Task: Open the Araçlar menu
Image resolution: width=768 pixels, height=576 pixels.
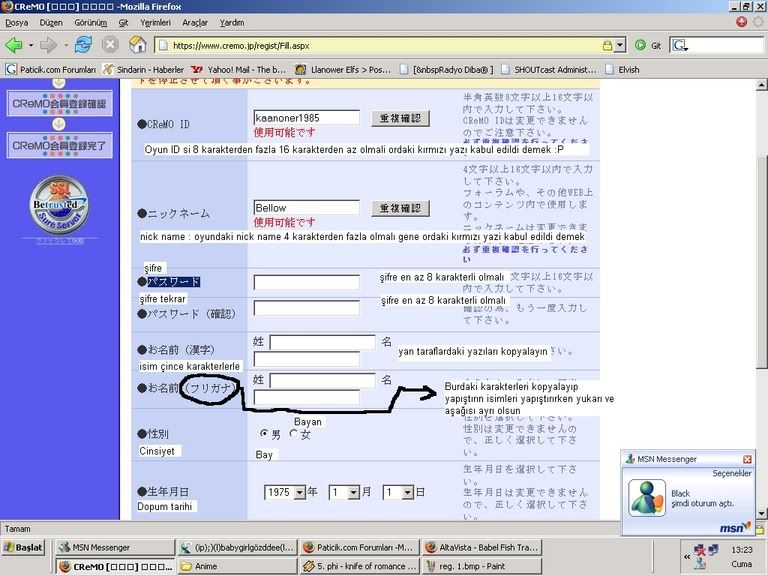Action: [195, 23]
